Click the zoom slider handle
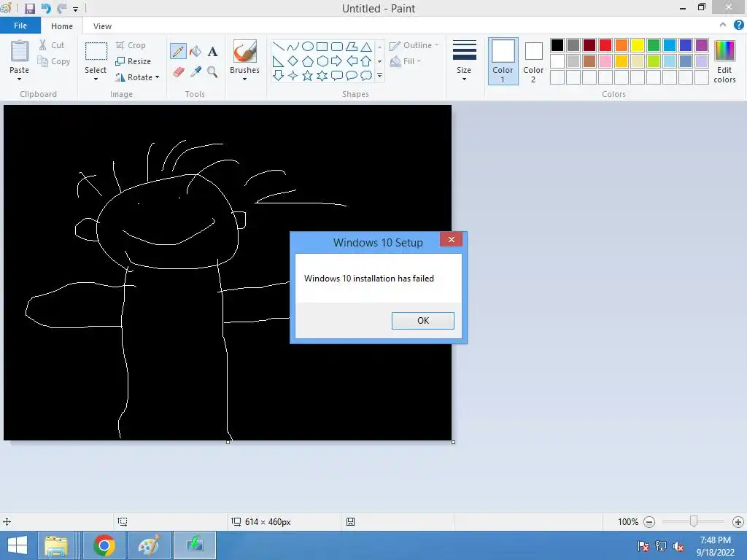 pos(694,521)
